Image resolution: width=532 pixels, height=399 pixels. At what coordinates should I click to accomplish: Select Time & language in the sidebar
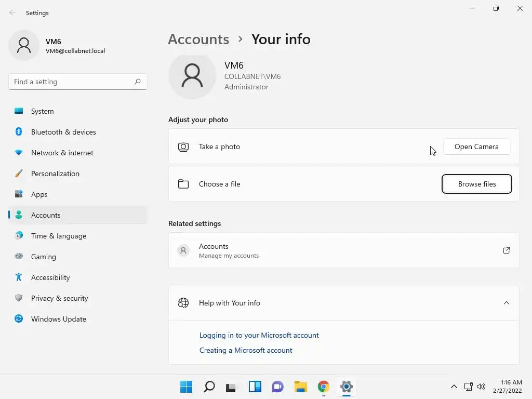coord(59,236)
